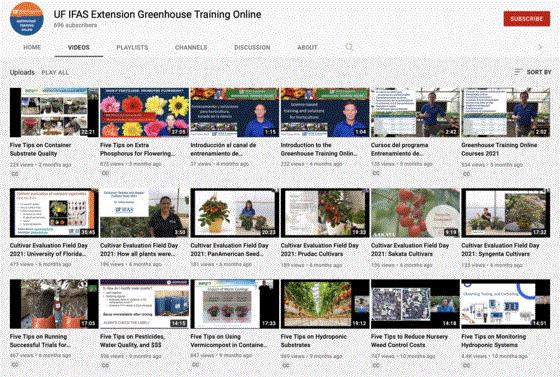Open the About tab
The image size is (560, 377).
(x=307, y=47)
